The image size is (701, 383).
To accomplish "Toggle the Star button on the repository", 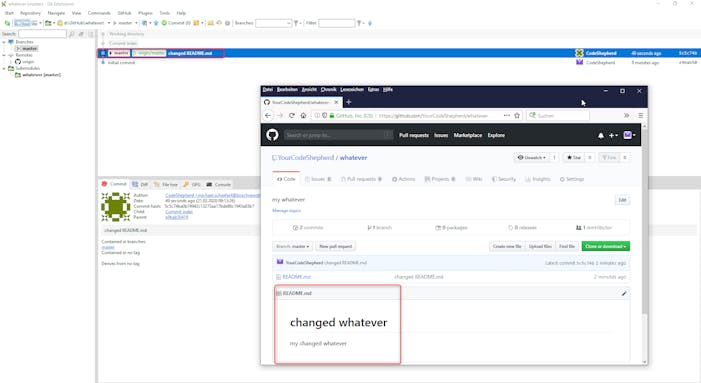I will (574, 158).
